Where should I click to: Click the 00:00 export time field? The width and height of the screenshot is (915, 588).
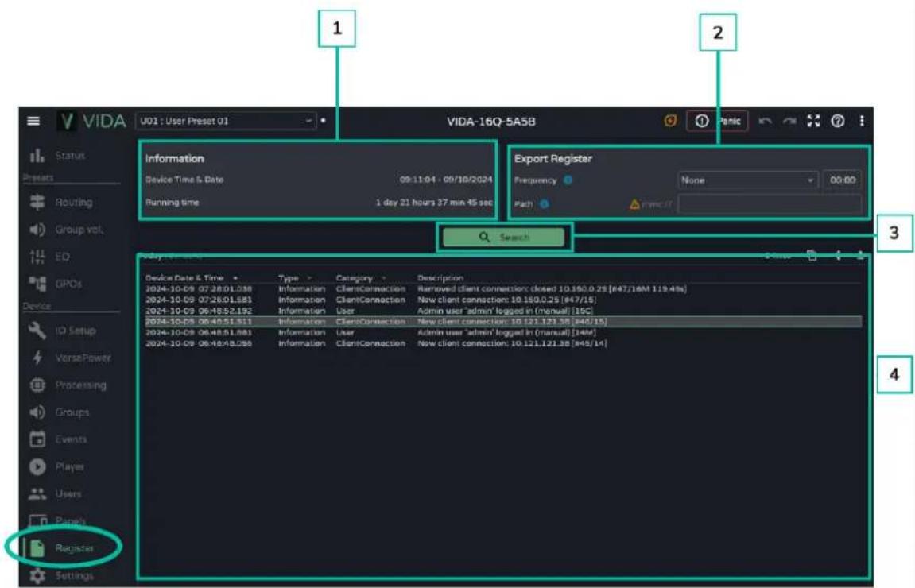(843, 180)
